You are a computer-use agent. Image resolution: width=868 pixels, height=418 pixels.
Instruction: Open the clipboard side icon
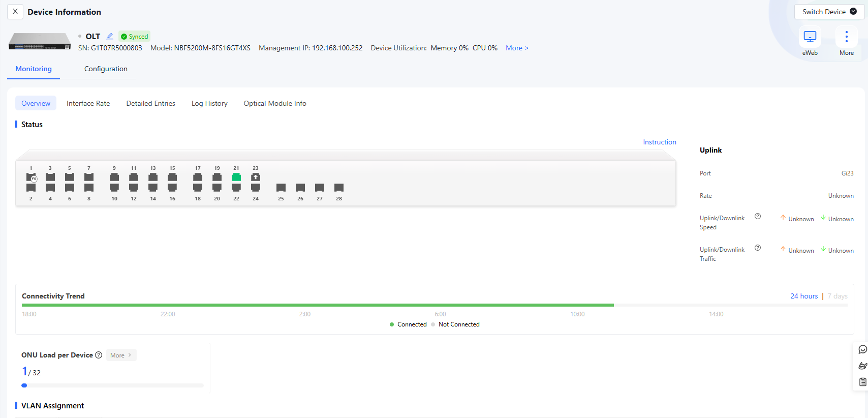pos(862,382)
